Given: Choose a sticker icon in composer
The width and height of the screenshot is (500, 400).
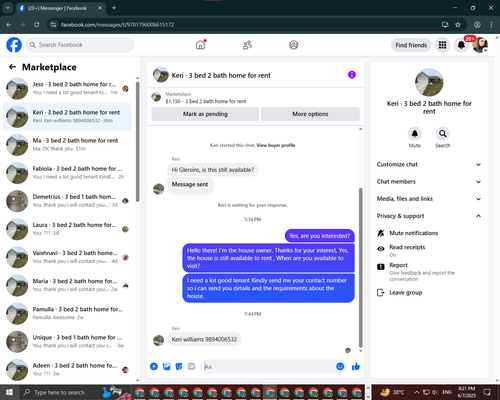Looking at the screenshot, I should 179,366.
